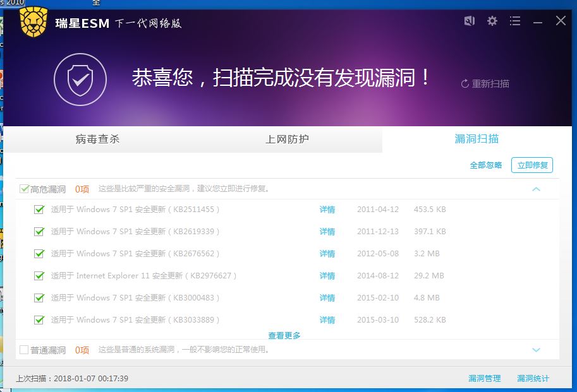Image resolution: width=577 pixels, height=392 pixels.
Task: Open 详情 for KB3000483
Action: [327, 297]
